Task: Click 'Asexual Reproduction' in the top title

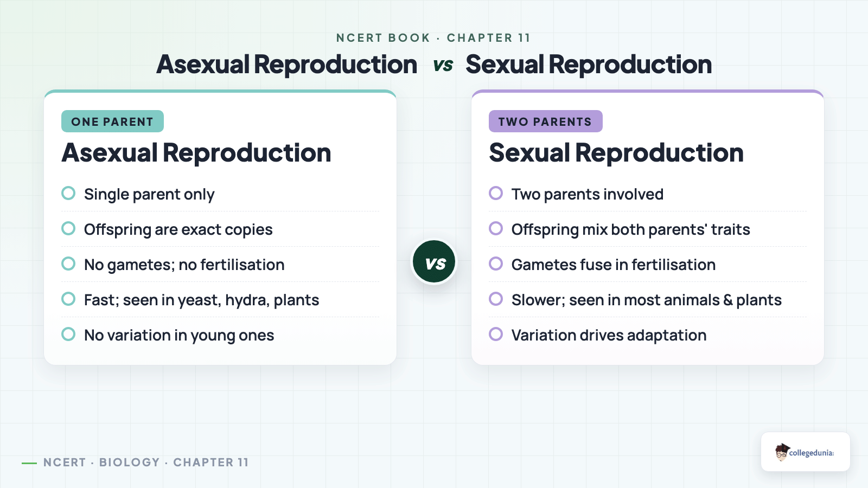Action: (287, 65)
